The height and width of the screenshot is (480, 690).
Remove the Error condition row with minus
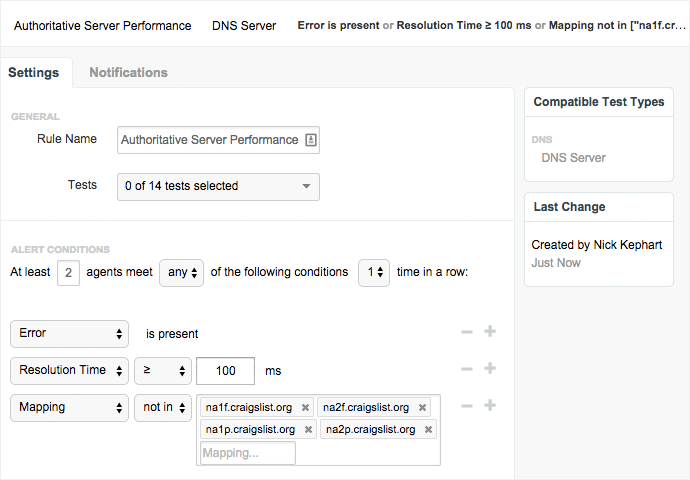click(x=467, y=333)
